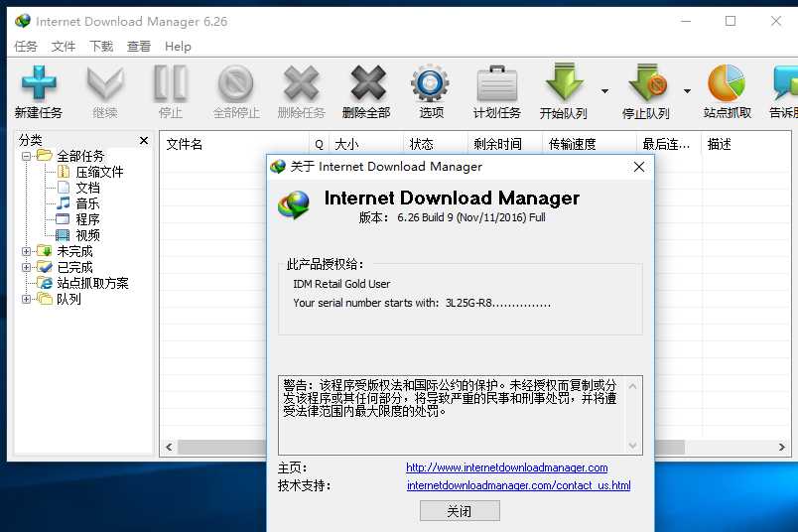798x532 pixels.
Task: Click the download list right scroll arrow
Action: tap(782, 447)
